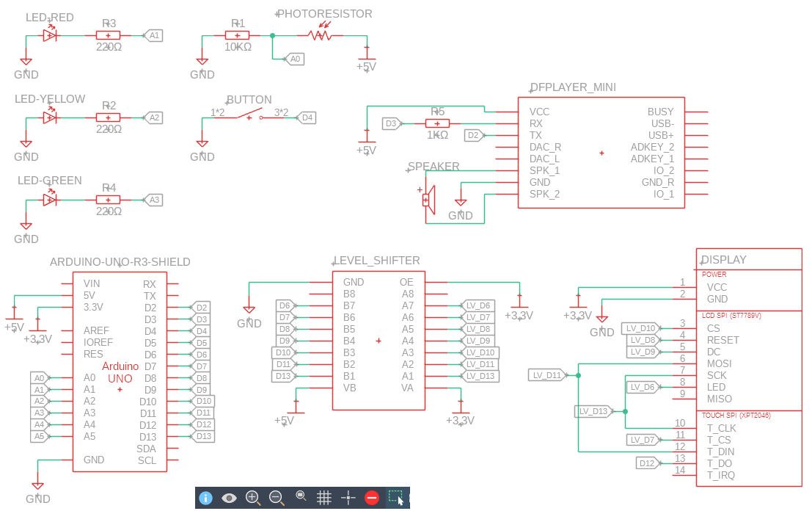Viewport: 812px width, 511px height.
Task: Click the MOSI pin on the display
Action: (720, 364)
